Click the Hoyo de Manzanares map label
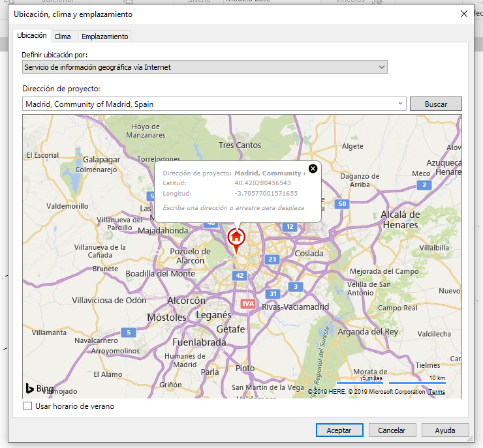The image size is (483, 448). tap(146, 131)
